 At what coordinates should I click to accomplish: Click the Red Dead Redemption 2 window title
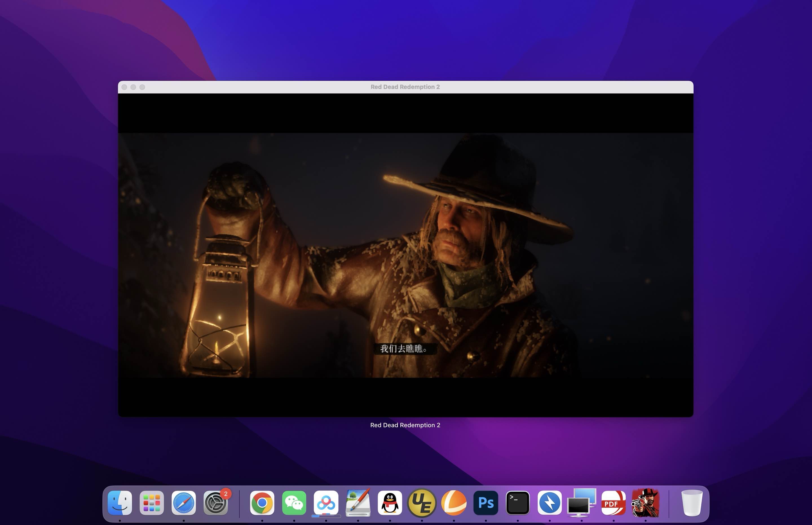[x=405, y=87]
